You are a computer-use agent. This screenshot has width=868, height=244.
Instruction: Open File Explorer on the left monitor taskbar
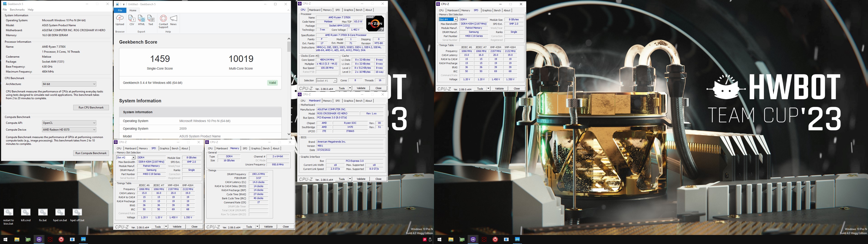[x=17, y=239]
